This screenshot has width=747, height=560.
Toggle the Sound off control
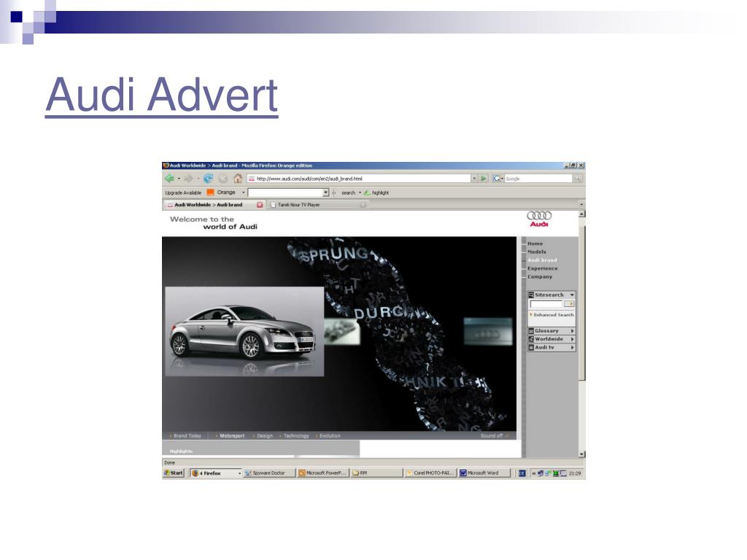(494, 436)
